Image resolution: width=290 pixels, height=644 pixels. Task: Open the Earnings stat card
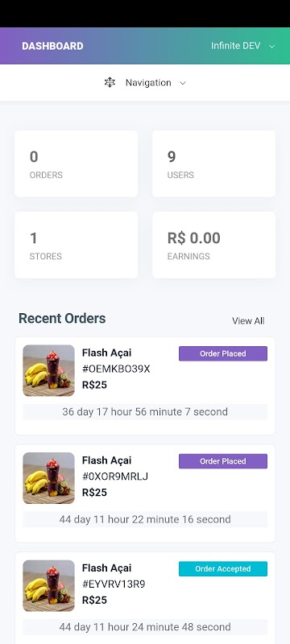tap(214, 246)
